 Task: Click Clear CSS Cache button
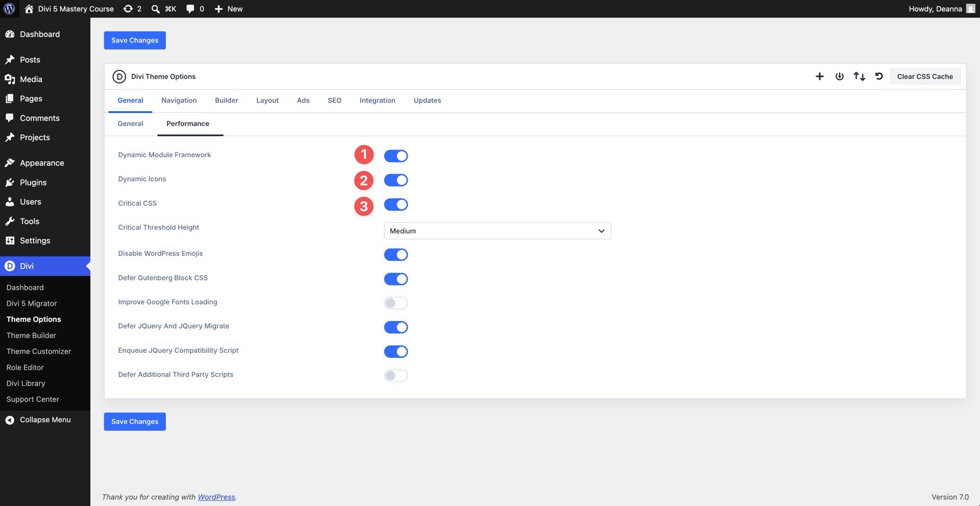(x=925, y=77)
